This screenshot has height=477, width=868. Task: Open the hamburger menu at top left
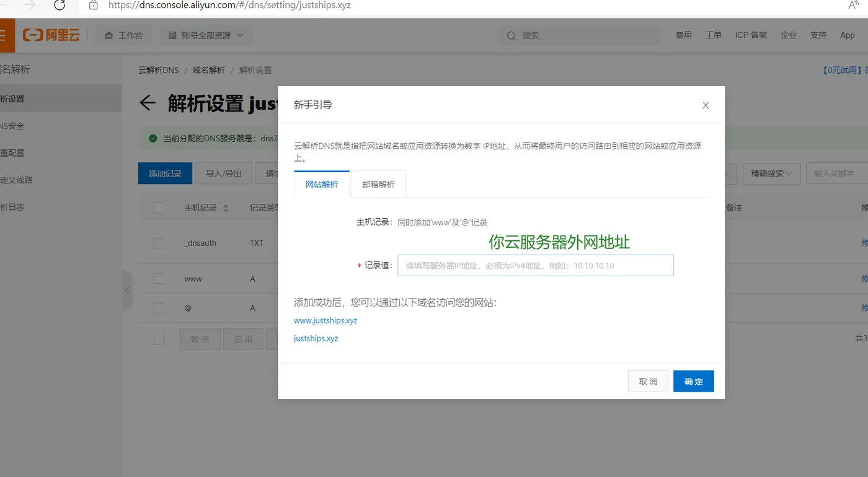2,35
